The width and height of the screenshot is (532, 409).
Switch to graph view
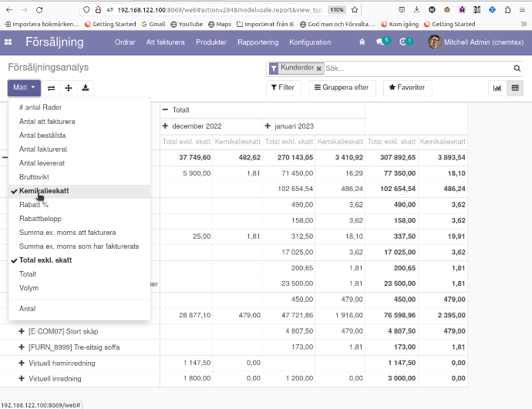click(497, 88)
